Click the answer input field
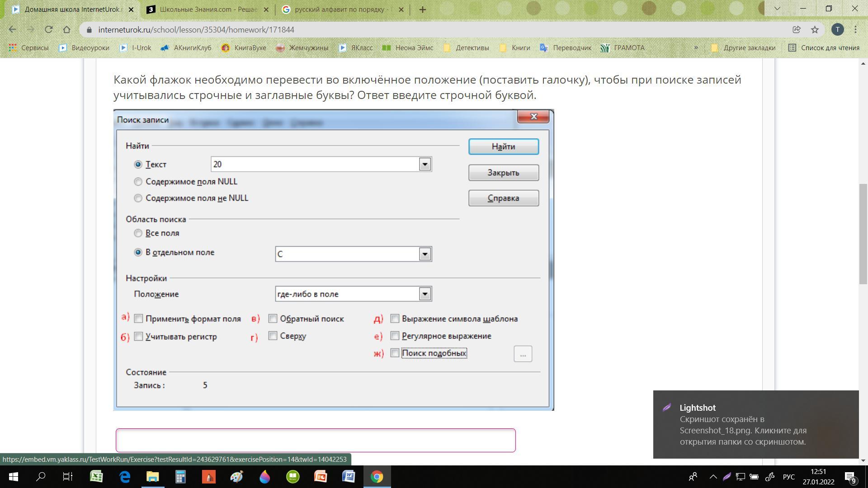The image size is (868, 488). (315, 440)
